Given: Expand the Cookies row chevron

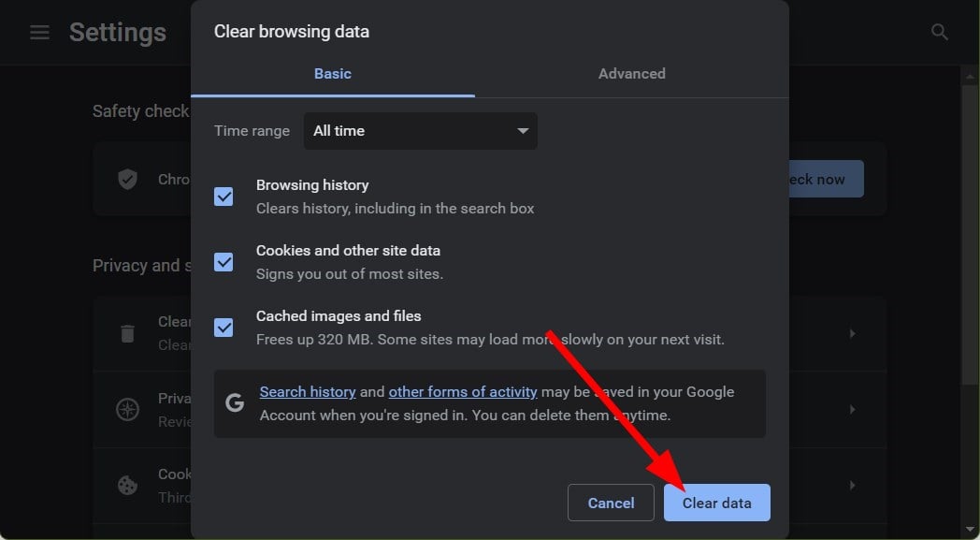Looking at the screenshot, I should [x=851, y=485].
